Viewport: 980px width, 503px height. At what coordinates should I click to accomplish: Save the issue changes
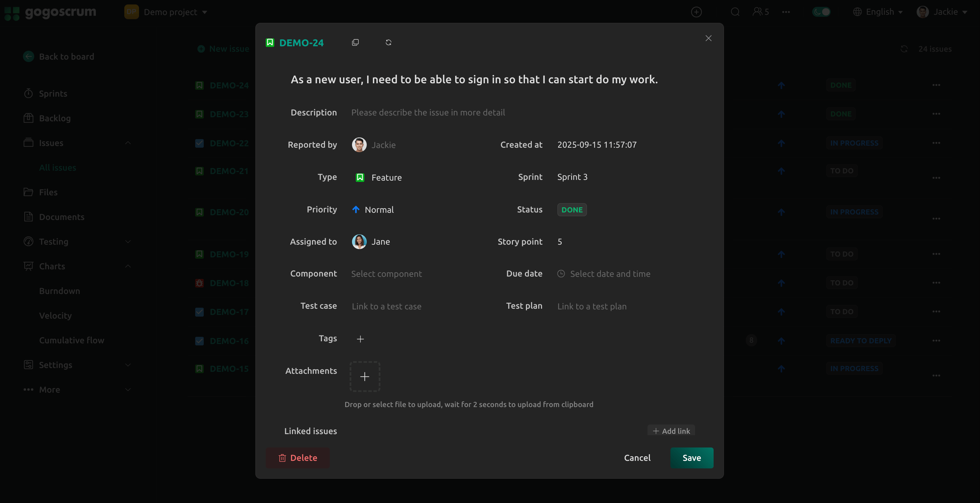[692, 458]
